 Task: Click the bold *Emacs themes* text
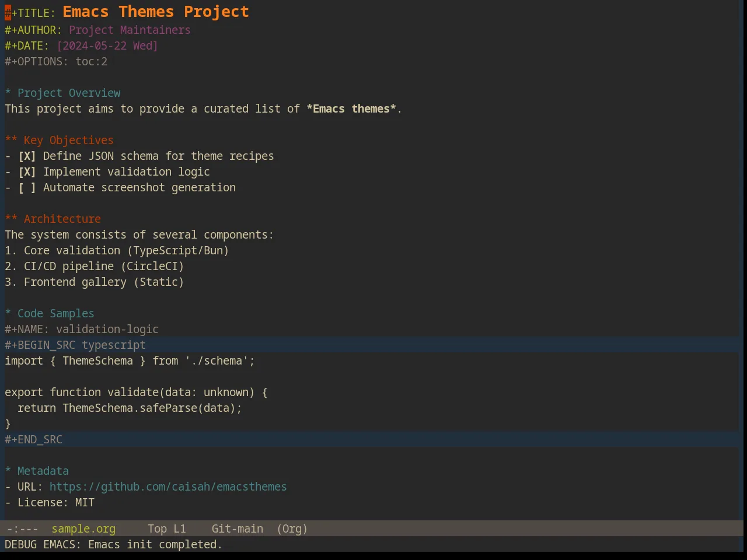click(351, 109)
